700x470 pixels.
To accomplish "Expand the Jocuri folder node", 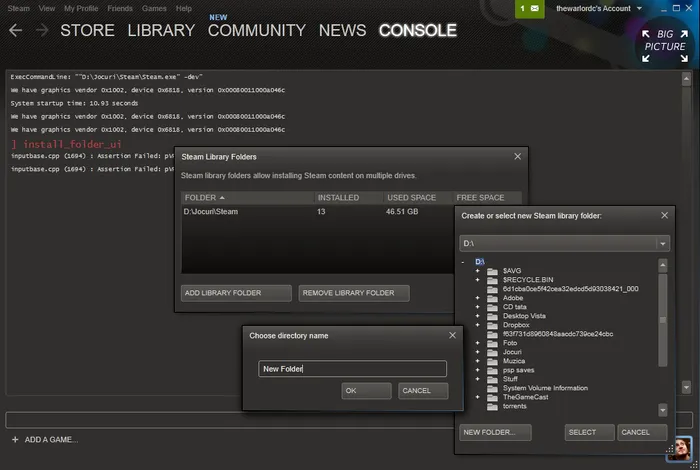I will tap(477, 352).
